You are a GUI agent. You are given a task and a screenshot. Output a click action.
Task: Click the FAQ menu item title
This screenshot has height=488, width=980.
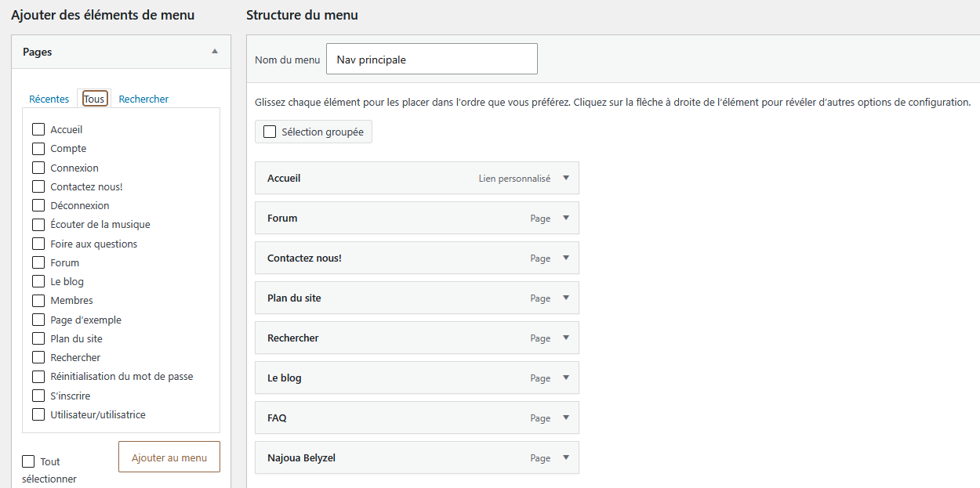coord(277,418)
